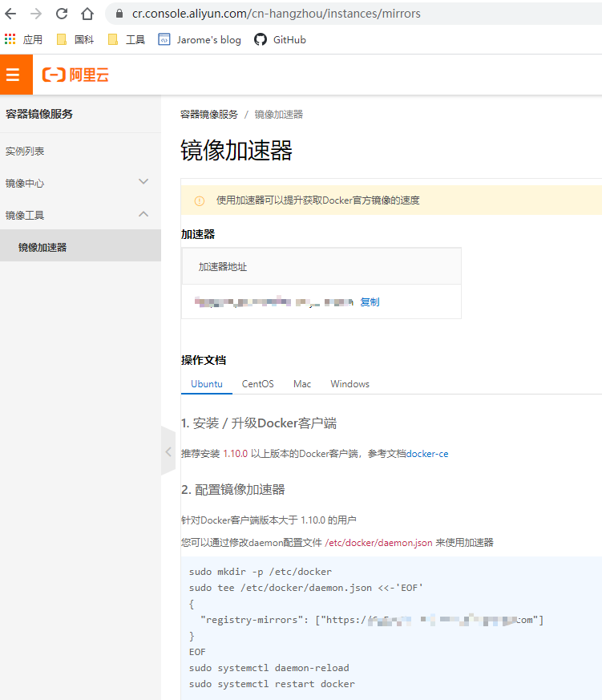Reload the page
The height and width of the screenshot is (700, 602).
62,14
